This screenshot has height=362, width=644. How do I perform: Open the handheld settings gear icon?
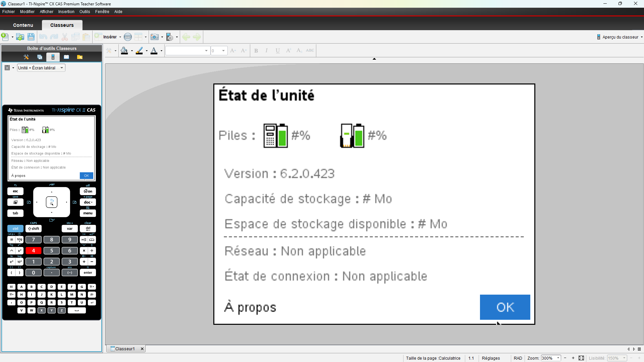(170, 37)
